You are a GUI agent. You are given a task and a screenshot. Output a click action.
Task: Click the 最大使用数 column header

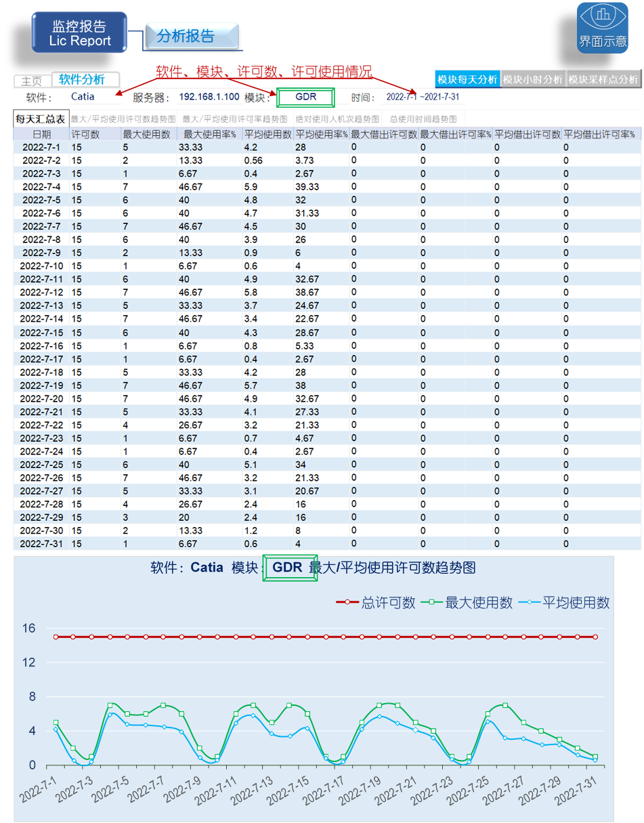pyautogui.click(x=146, y=135)
